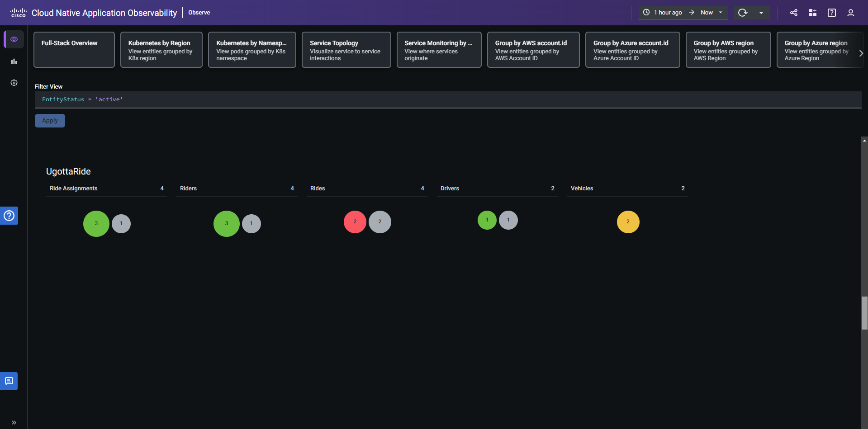The image size is (868, 429).
Task: Expand the left sidebar with double chevron
Action: click(x=14, y=422)
